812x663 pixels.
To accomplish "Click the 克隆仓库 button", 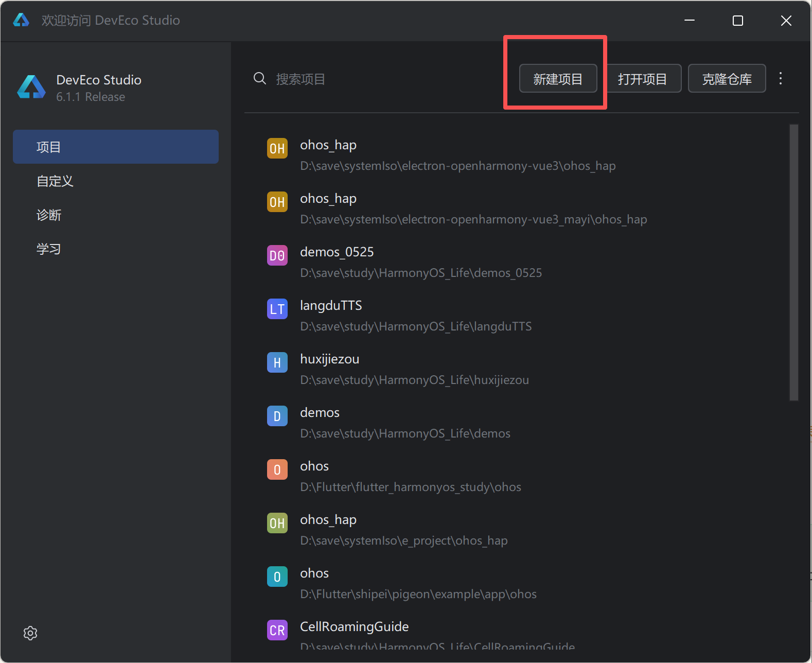I will [x=727, y=79].
